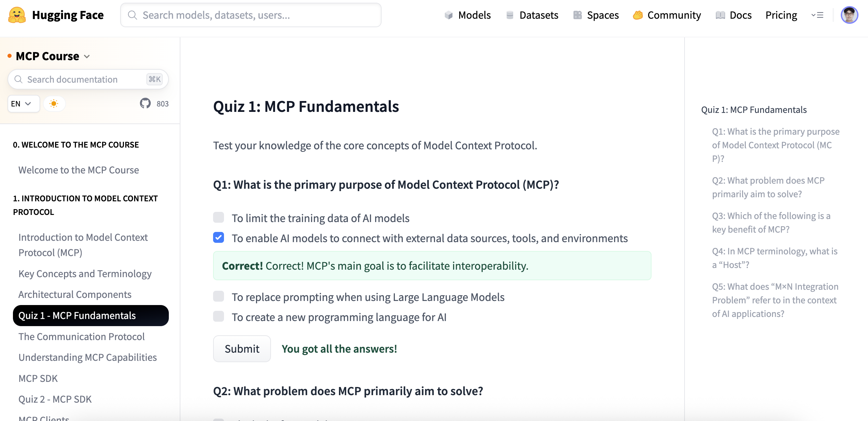
Task: Click the Models cube icon
Action: click(x=449, y=15)
